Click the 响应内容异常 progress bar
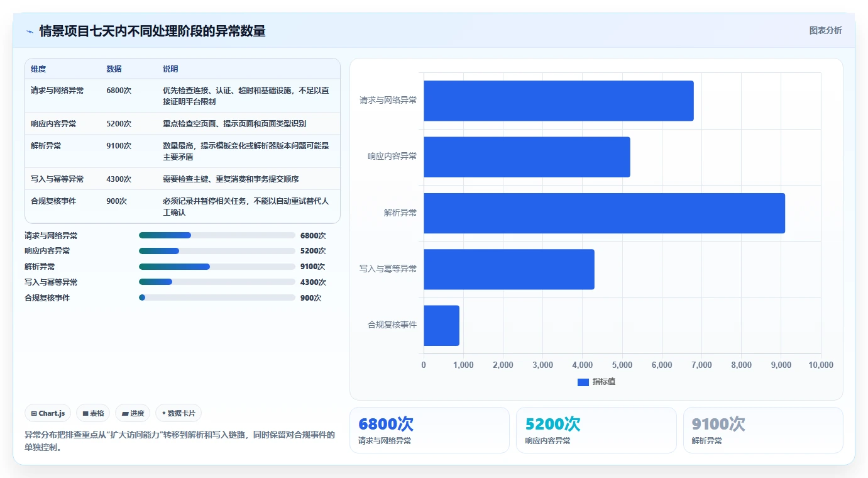The width and height of the screenshot is (868, 478). tap(217, 251)
